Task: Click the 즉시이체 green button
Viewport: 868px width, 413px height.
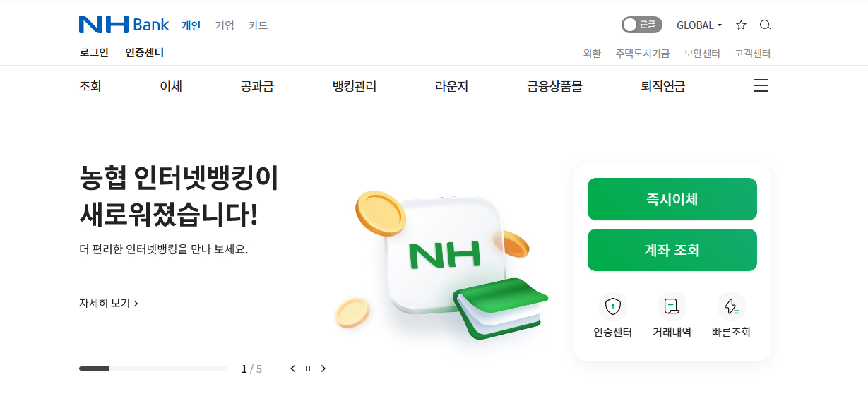Action: tap(672, 199)
